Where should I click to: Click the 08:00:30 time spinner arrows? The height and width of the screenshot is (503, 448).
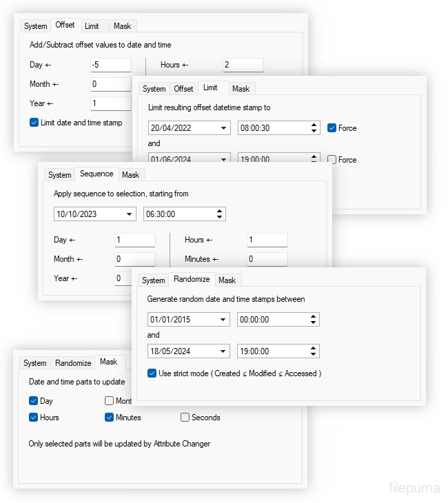point(314,128)
